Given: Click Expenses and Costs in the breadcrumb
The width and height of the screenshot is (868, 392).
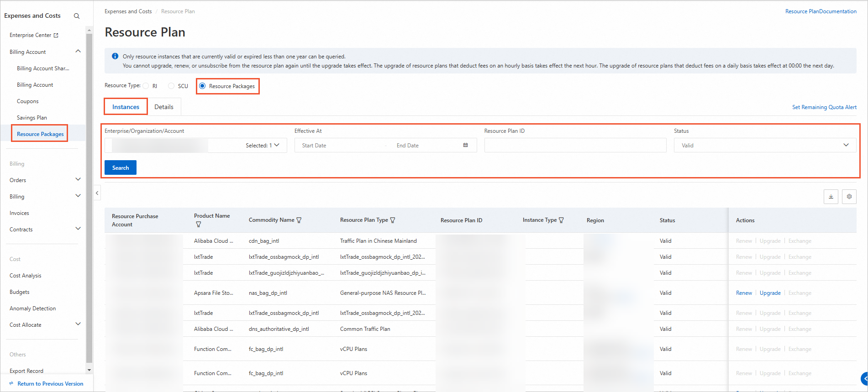Looking at the screenshot, I should (128, 11).
